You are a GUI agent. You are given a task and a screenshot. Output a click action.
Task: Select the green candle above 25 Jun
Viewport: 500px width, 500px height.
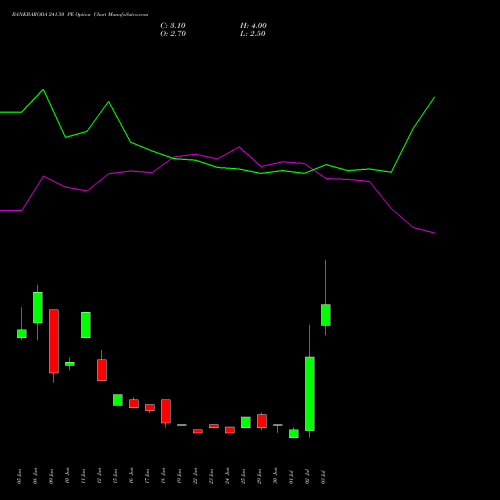pos(246,422)
